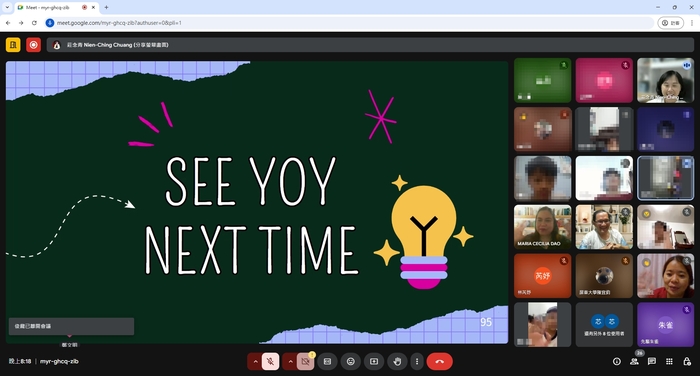The image size is (700, 376).
Task: Open a new browser tab
Action: [x=106, y=7]
